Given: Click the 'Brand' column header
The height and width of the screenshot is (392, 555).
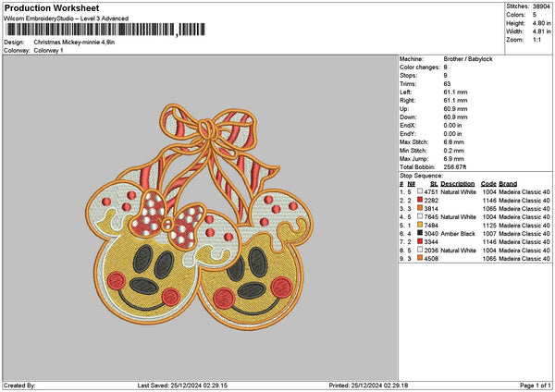Looking at the screenshot, I should 508,184.
